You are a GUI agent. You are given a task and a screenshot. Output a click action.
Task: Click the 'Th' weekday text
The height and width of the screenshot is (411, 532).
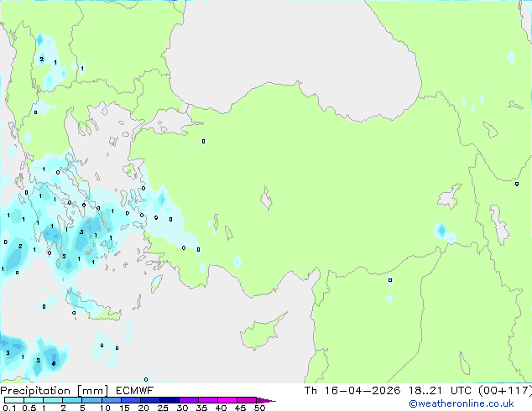point(310,391)
